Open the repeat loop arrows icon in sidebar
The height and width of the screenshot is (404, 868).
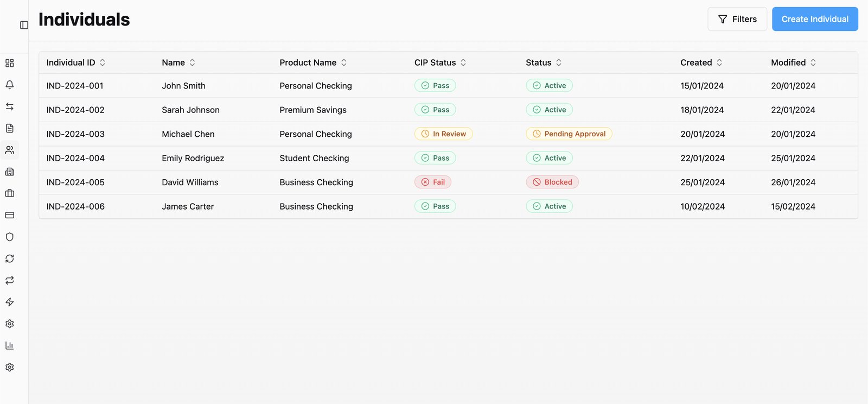[10, 280]
